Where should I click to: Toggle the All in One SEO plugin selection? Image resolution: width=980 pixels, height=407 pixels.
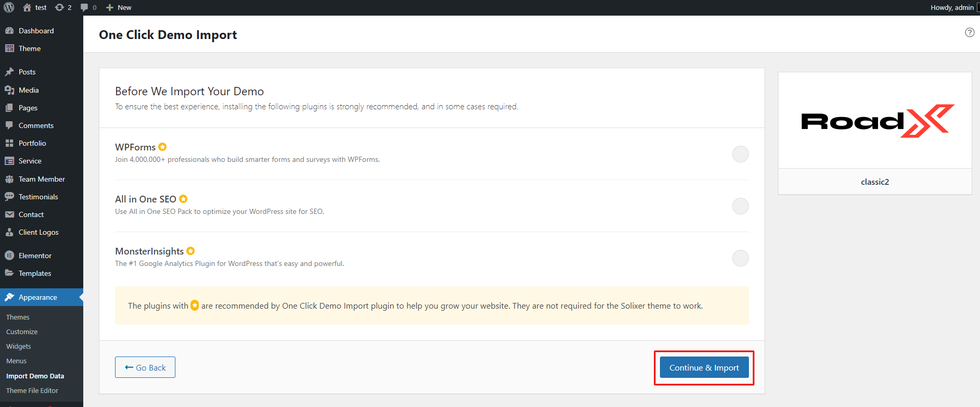tap(740, 206)
